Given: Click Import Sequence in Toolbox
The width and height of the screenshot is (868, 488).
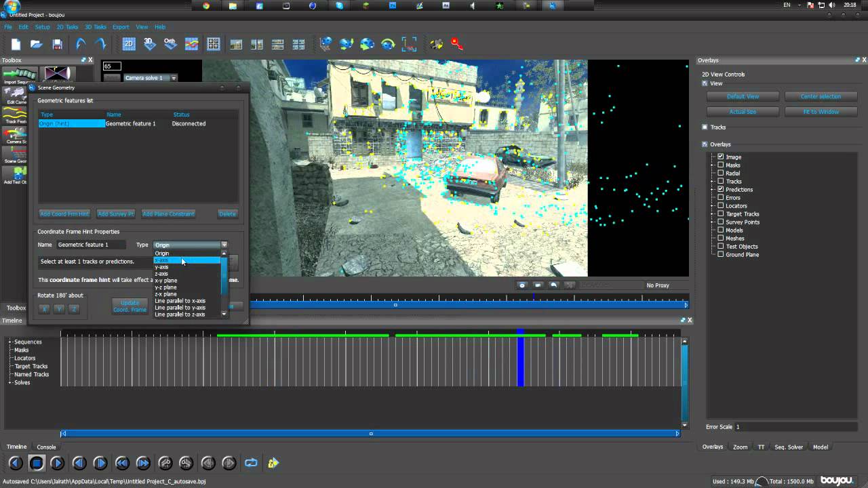Looking at the screenshot, I should [20, 76].
